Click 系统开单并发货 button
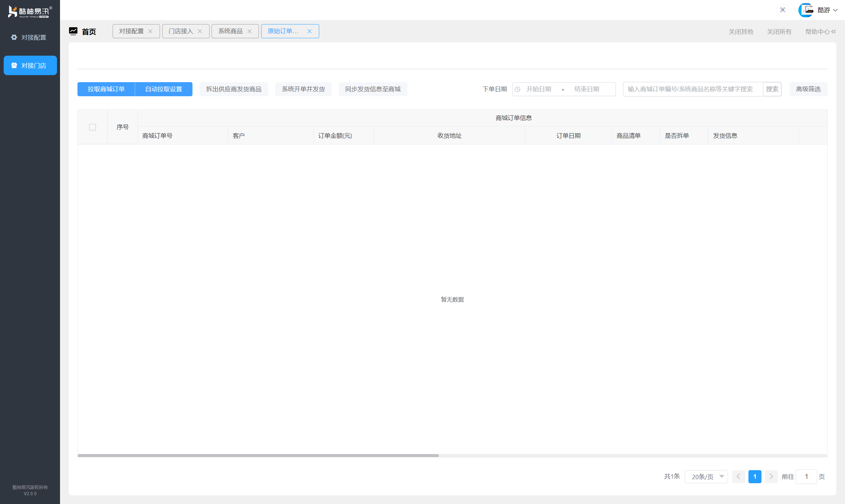 303,89
